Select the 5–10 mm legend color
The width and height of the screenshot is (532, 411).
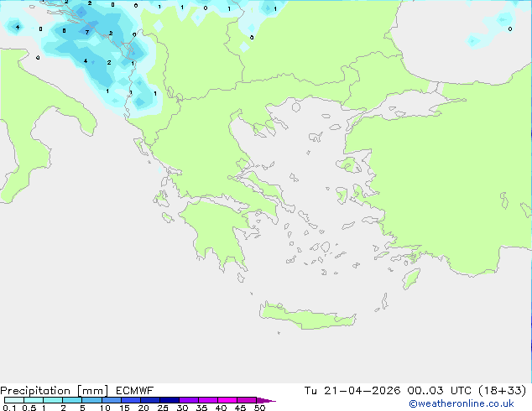pyautogui.click(x=91, y=400)
